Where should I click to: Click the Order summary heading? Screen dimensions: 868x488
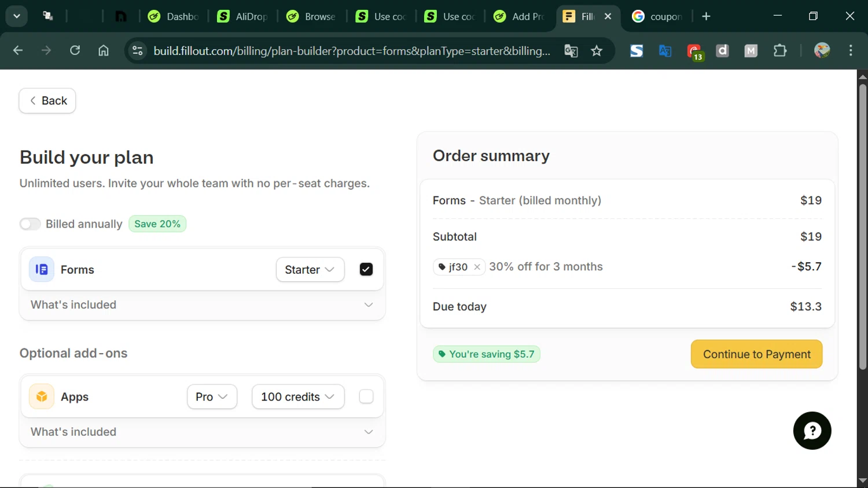(x=491, y=156)
